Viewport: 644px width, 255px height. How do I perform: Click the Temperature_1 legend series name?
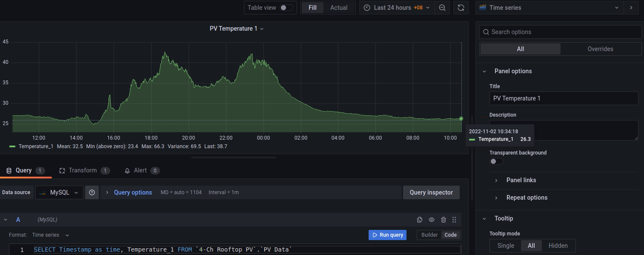click(x=36, y=146)
